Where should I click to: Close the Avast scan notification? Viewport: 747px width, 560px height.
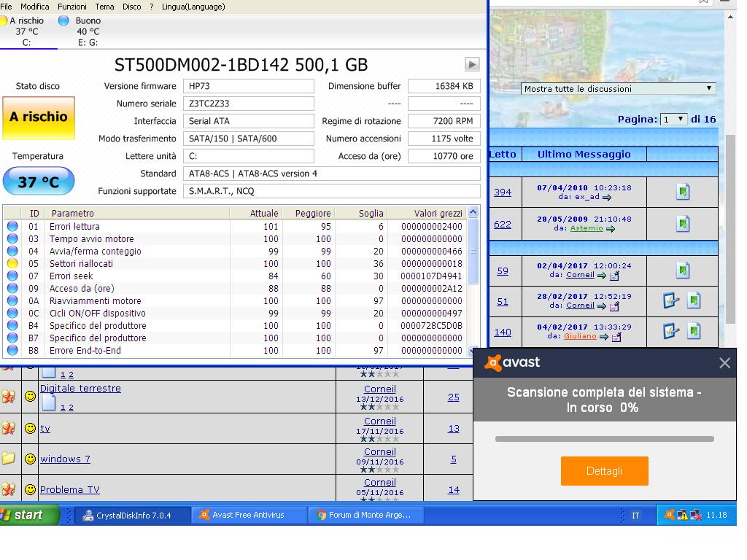click(x=724, y=362)
